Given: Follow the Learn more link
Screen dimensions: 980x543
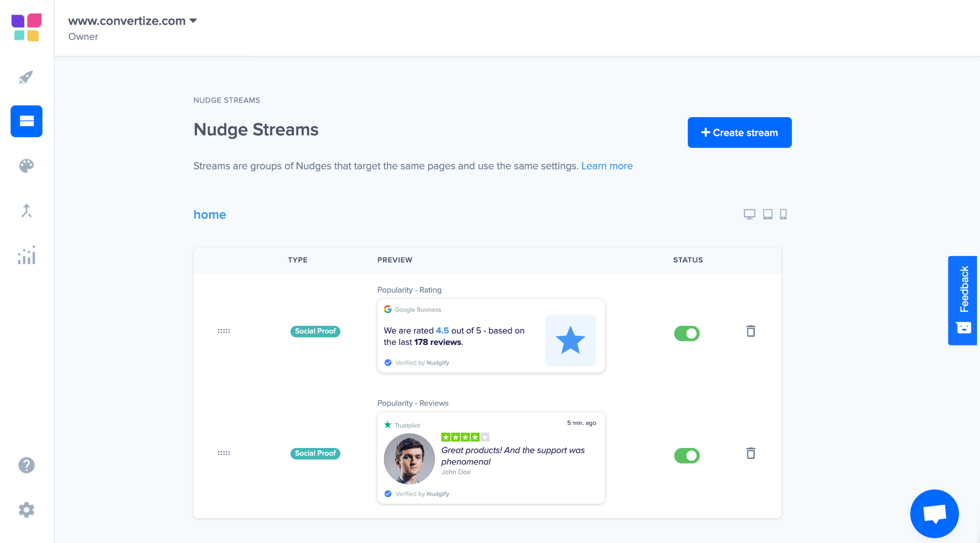Looking at the screenshot, I should (607, 166).
